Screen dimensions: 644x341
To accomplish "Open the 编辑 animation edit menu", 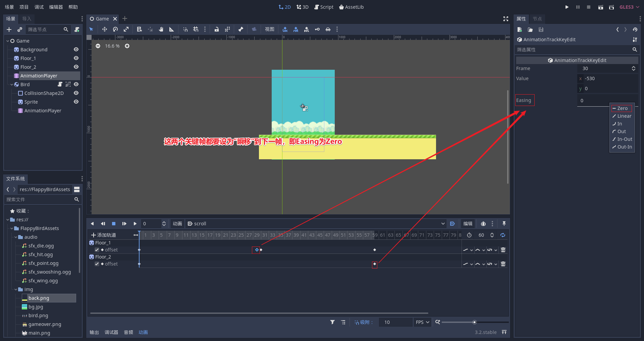I will (x=468, y=224).
